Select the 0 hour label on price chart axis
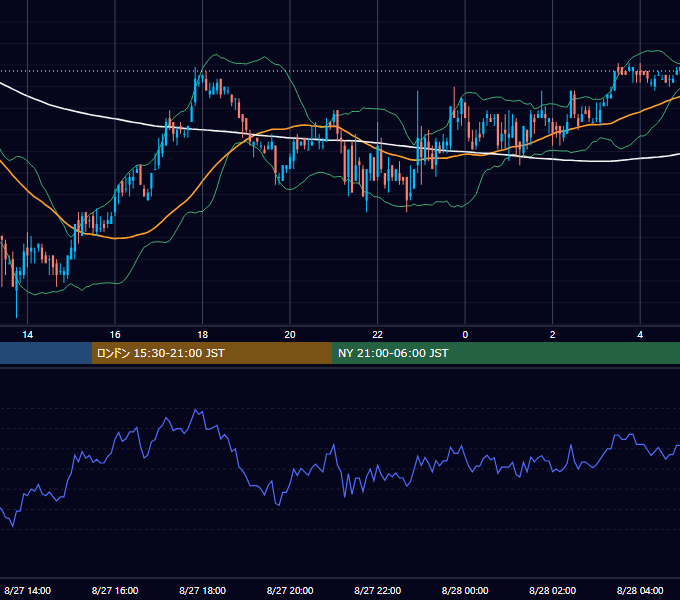 coord(465,335)
